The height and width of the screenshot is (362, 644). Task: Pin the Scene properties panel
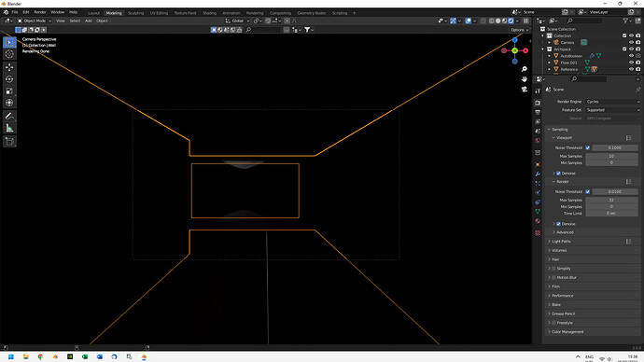(637, 90)
